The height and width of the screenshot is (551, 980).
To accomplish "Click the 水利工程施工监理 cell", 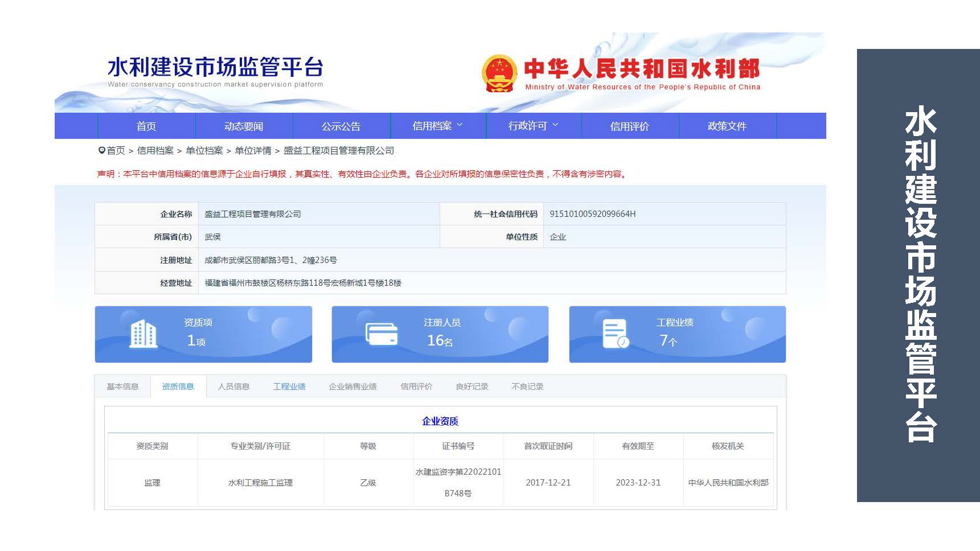I will pyautogui.click(x=260, y=483).
